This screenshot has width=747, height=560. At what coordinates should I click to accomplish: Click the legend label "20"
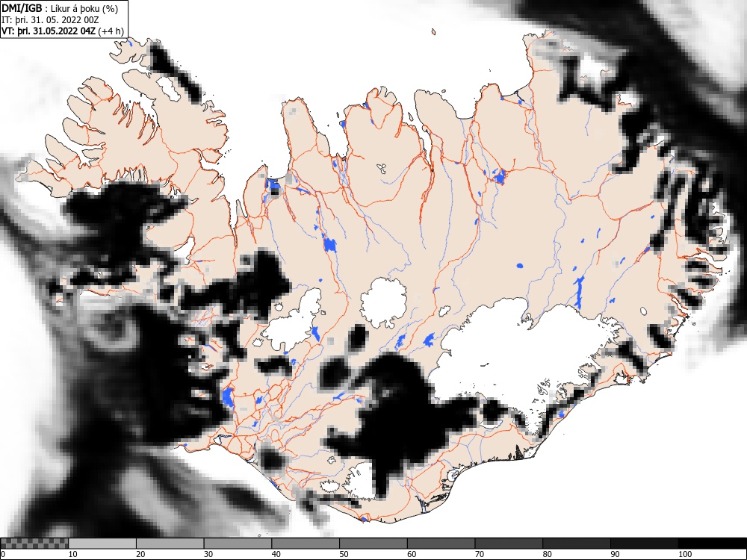pos(140,554)
